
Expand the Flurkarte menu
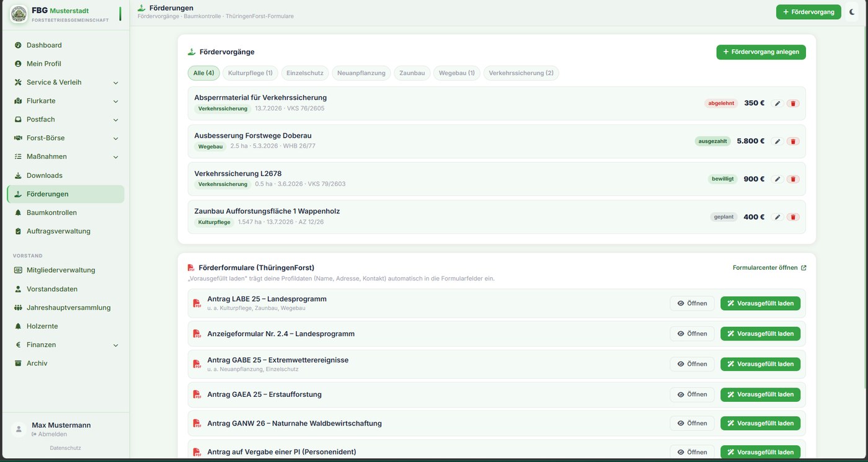(x=65, y=101)
